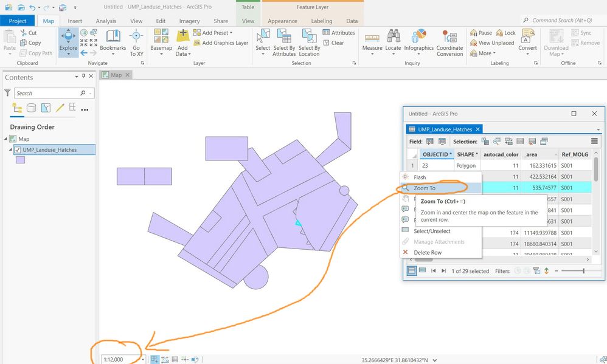Uncheck the UMP_Landuse_Hatches layer checkbox

pyautogui.click(x=18, y=149)
